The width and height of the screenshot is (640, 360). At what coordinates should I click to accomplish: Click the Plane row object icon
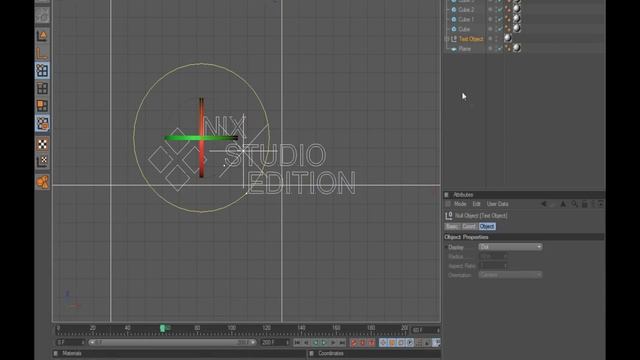pos(453,49)
